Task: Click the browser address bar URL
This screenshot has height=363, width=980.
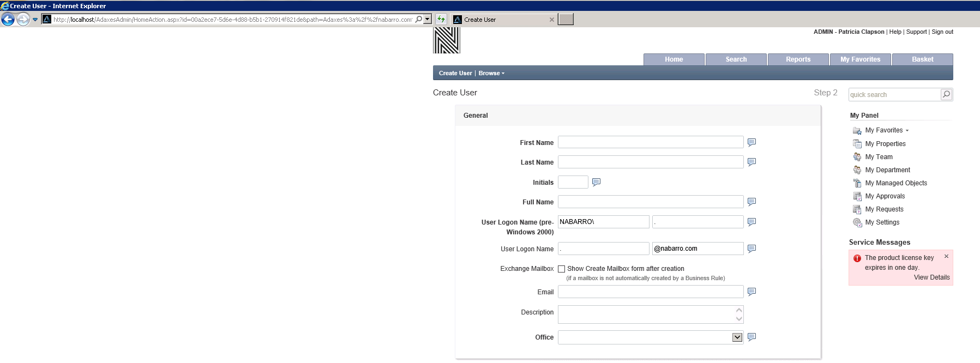Action: (233, 20)
